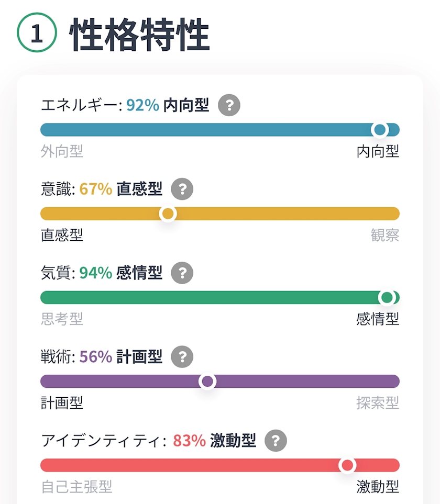Click the red アイデンティティ slider handle
Image resolution: width=440 pixels, height=504 pixels.
point(347,465)
